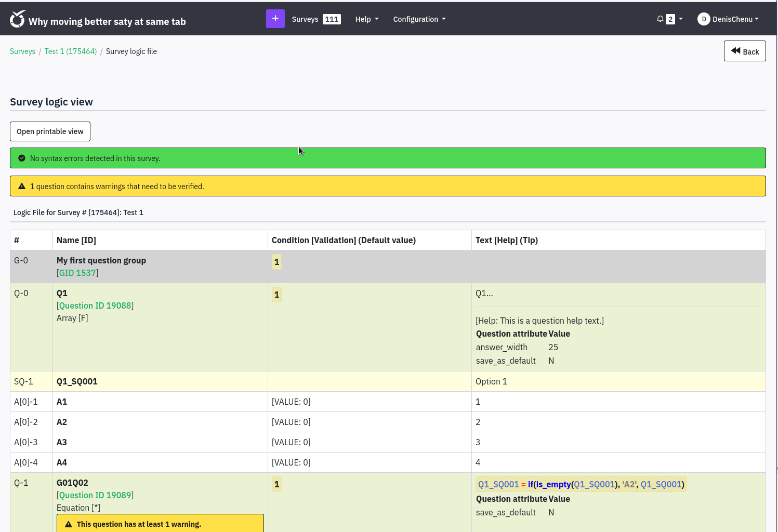The width and height of the screenshot is (778, 532).
Task: Click Open printable view button
Action: [x=50, y=131]
